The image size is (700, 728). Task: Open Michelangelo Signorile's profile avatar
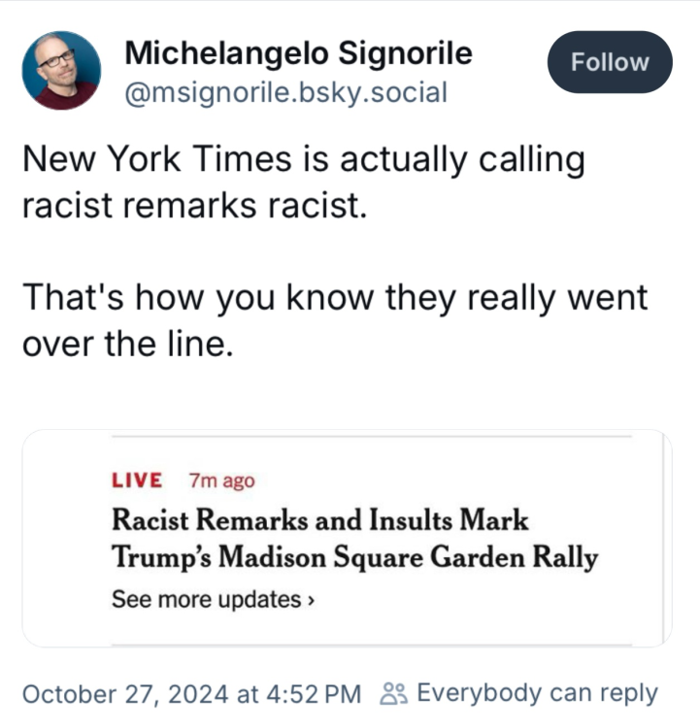pos(61,70)
